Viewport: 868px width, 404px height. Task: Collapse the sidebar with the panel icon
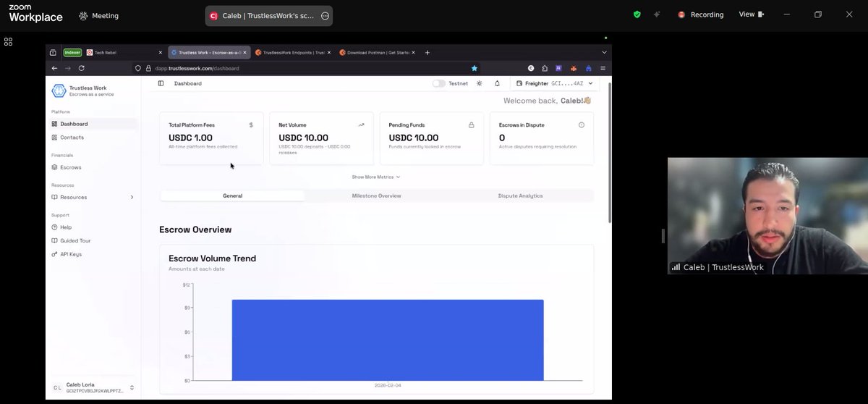tap(161, 83)
